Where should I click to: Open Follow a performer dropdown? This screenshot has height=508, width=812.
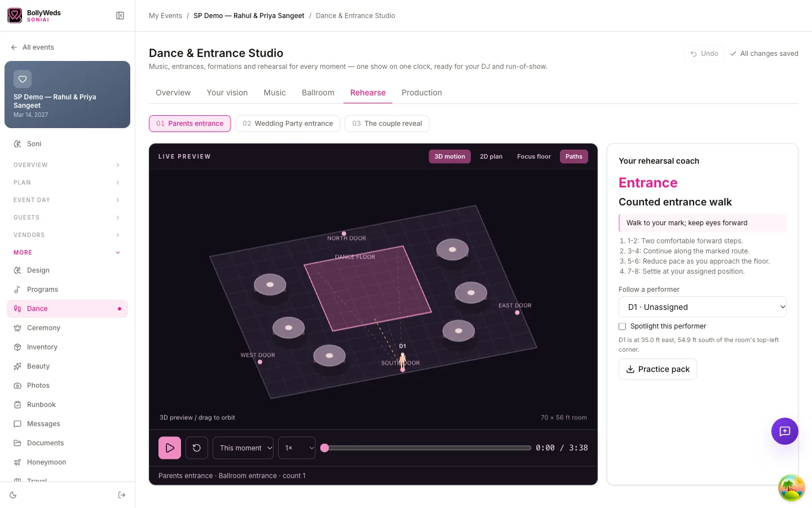pos(703,307)
